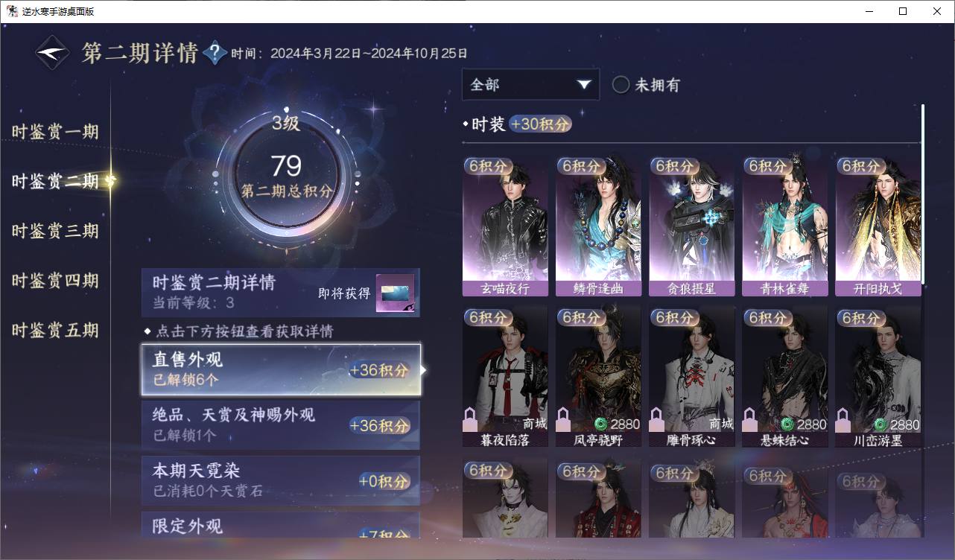Click the back arrow diamond icon
This screenshot has width=955, height=560.
53,53
